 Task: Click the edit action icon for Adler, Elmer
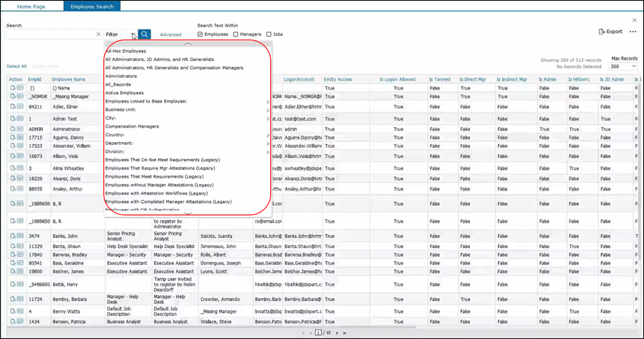coord(13,107)
